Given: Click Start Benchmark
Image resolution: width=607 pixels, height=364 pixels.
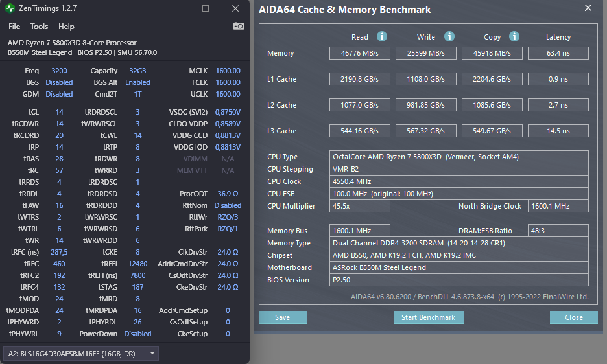Looking at the screenshot, I should 428,317.
